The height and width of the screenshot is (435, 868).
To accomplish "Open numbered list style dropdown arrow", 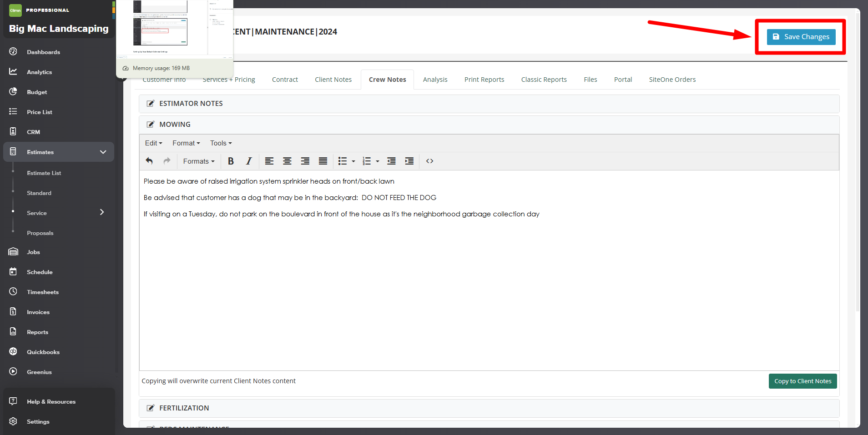I will (378, 161).
